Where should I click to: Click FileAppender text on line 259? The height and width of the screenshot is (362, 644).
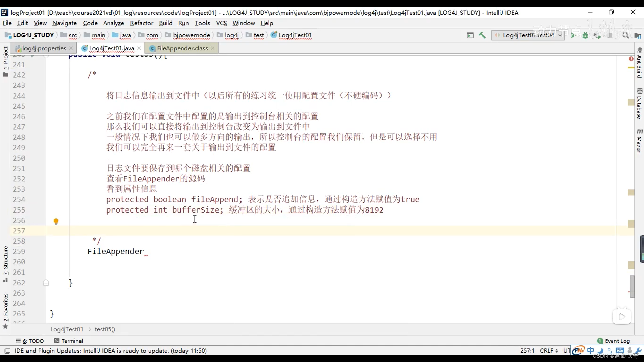(x=115, y=251)
